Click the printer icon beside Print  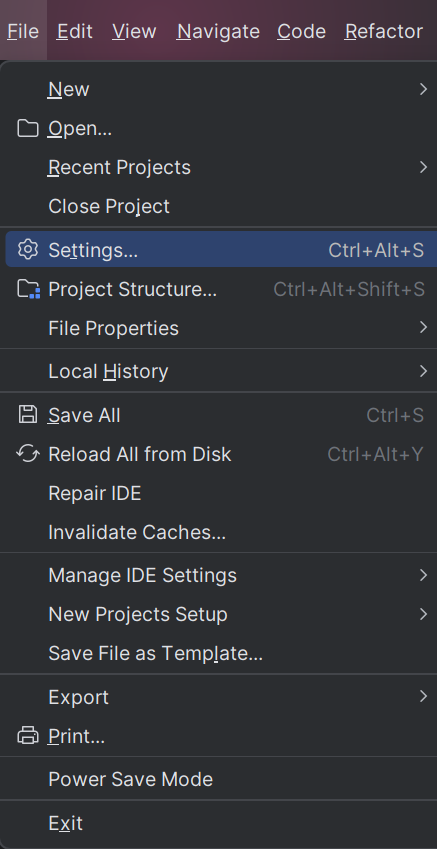(x=28, y=736)
